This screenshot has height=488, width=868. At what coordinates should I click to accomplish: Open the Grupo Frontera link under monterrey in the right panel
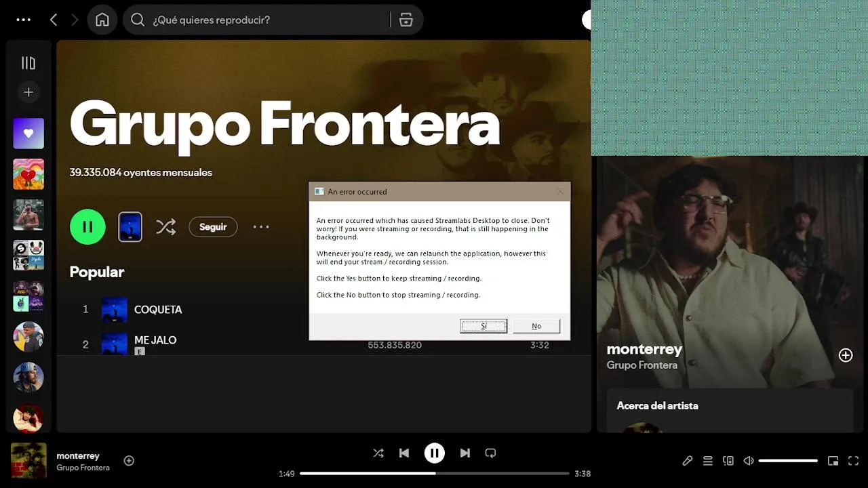[642, 365]
